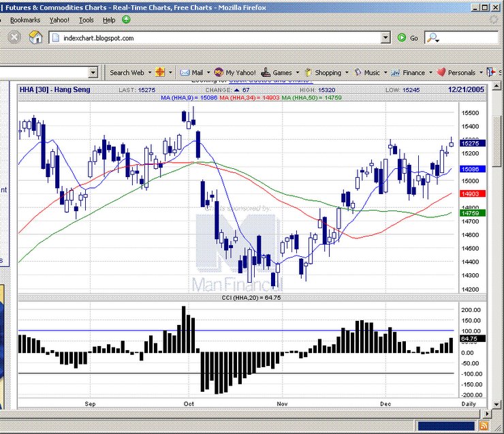The image size is (504, 434).
Task: Click the Personals heart icon
Action: coord(441,72)
